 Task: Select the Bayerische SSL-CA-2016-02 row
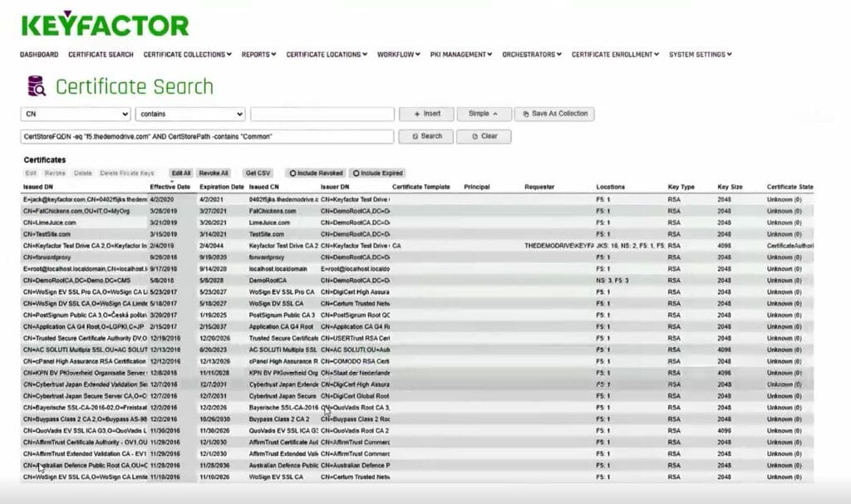(417, 408)
